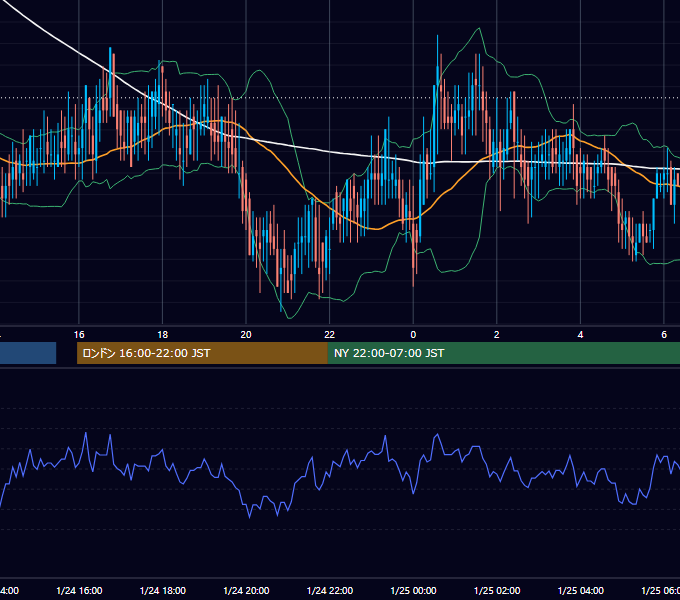Viewport: 680px width, 600px height.
Task: Click the blue session bar before London
Action: point(28,353)
